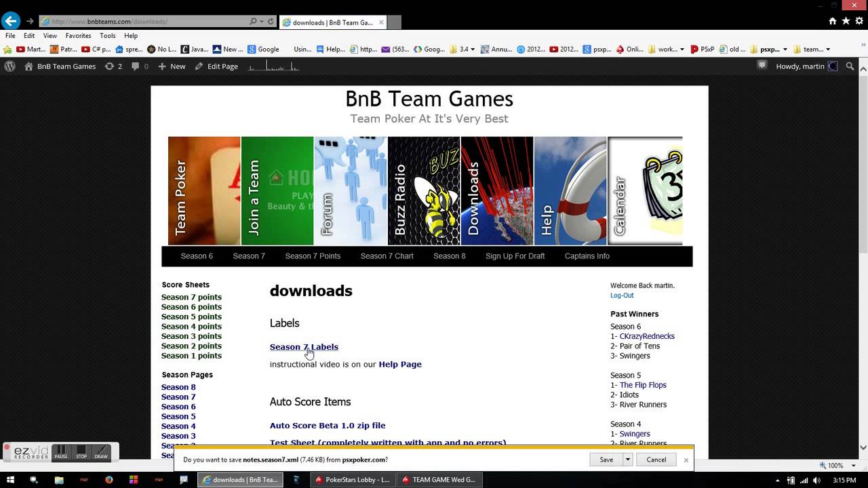Open the Windows Start button
The height and width of the screenshot is (488, 868).
click(x=10, y=480)
